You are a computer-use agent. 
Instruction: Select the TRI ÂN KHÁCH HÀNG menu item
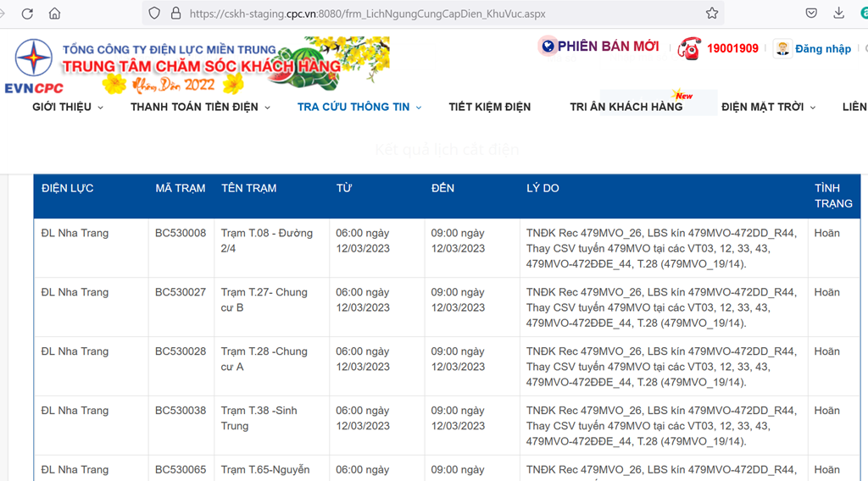click(x=626, y=107)
